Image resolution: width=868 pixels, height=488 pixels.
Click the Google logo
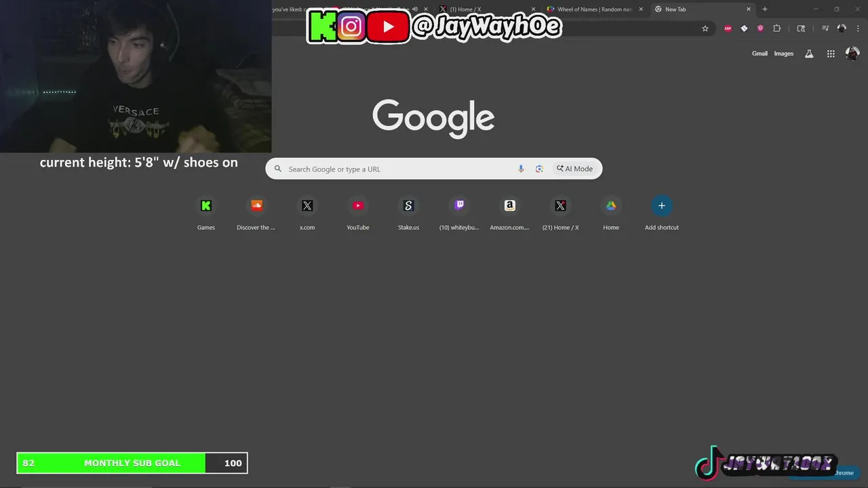pos(433,119)
